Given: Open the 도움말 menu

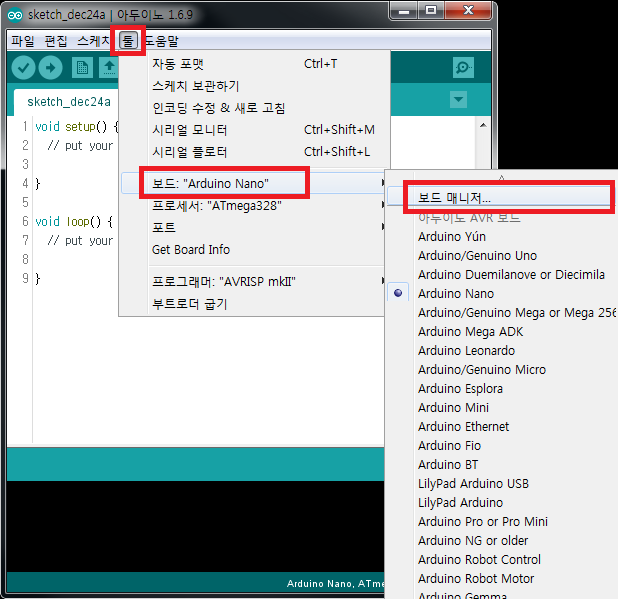Looking at the screenshot, I should click(x=162, y=41).
